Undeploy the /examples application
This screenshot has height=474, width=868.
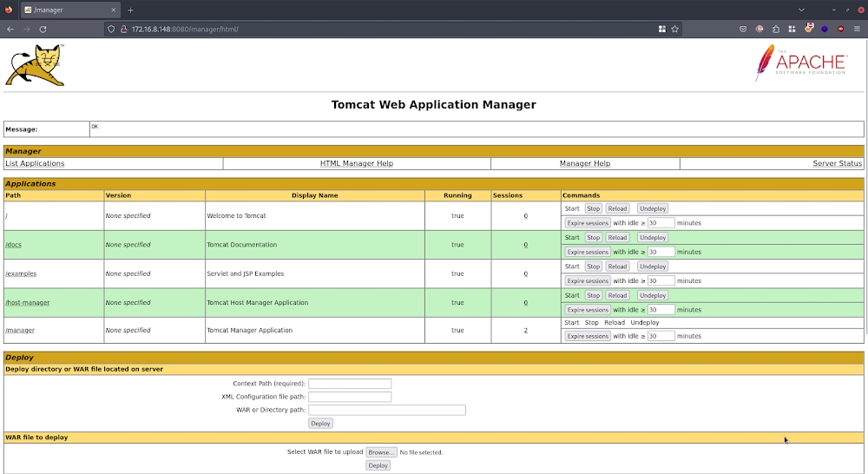pos(652,267)
